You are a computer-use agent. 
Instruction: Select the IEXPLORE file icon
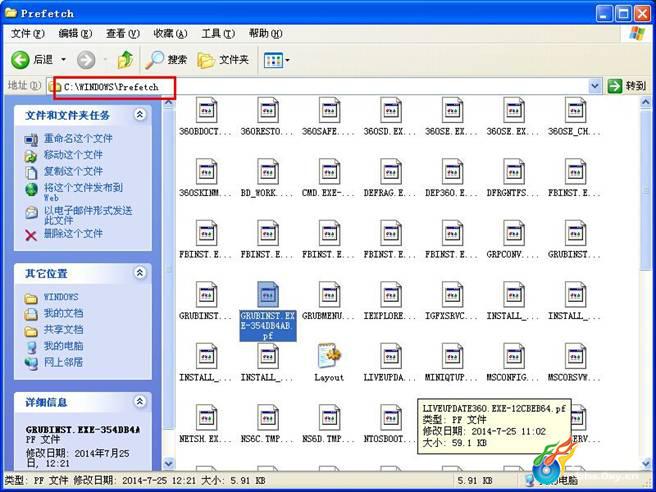pos(390,295)
